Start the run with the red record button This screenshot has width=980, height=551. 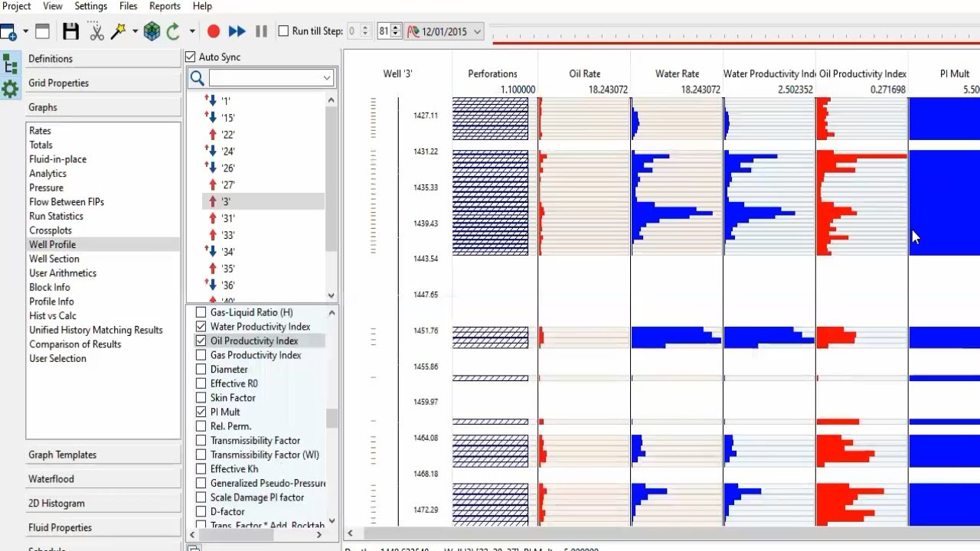pos(214,31)
